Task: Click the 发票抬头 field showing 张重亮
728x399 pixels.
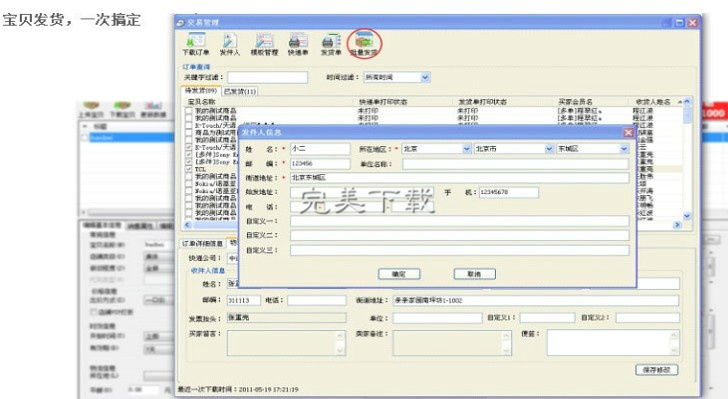Action: [286, 318]
